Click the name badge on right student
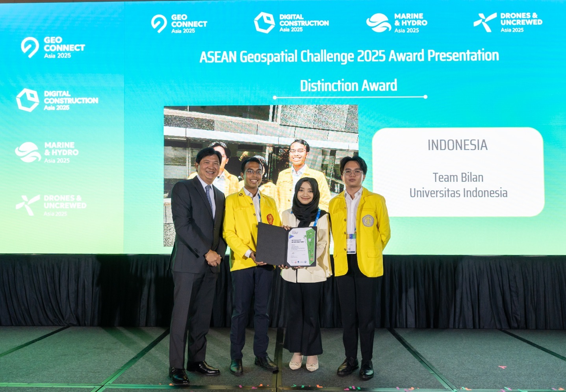The width and height of the screenshot is (566, 392). pyautogui.click(x=351, y=244)
